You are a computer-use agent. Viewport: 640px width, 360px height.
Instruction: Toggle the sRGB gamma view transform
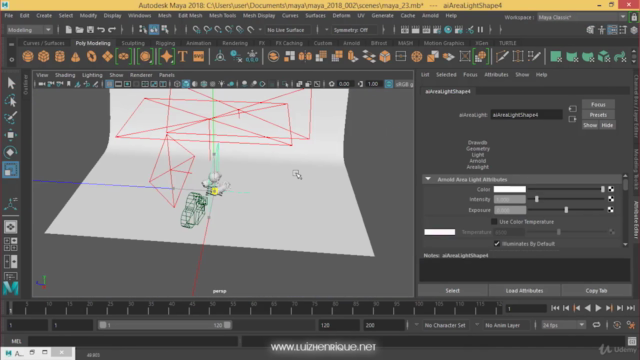point(389,84)
